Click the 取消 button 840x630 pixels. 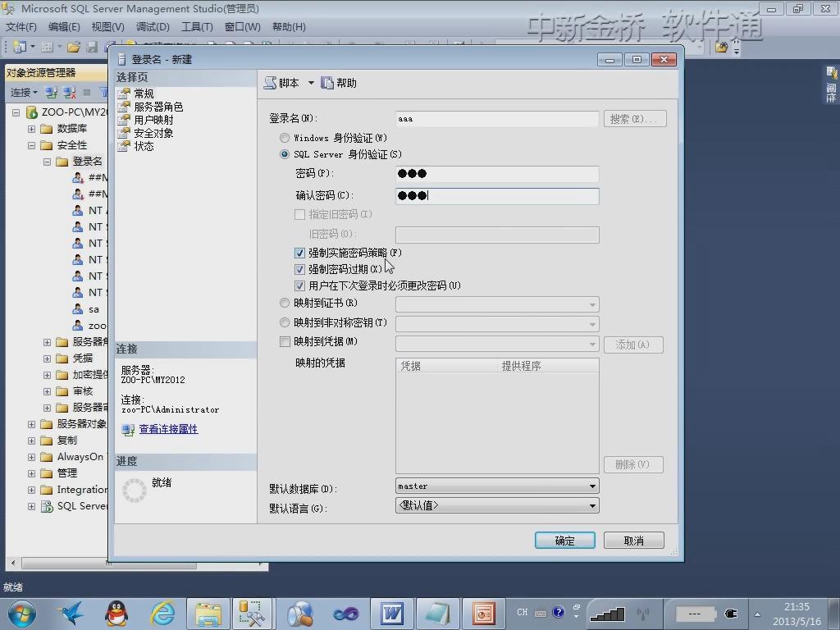(634, 541)
